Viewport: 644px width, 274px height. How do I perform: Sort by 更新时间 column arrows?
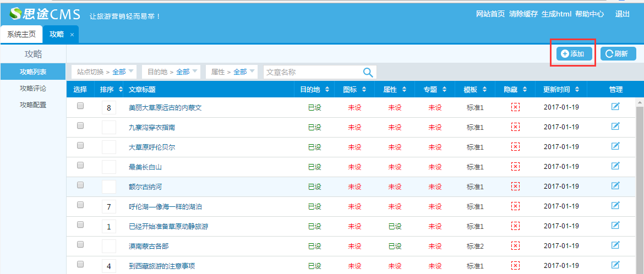[x=581, y=89]
